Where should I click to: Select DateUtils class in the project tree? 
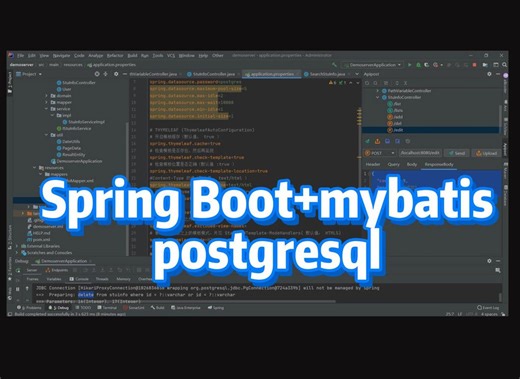(68, 142)
